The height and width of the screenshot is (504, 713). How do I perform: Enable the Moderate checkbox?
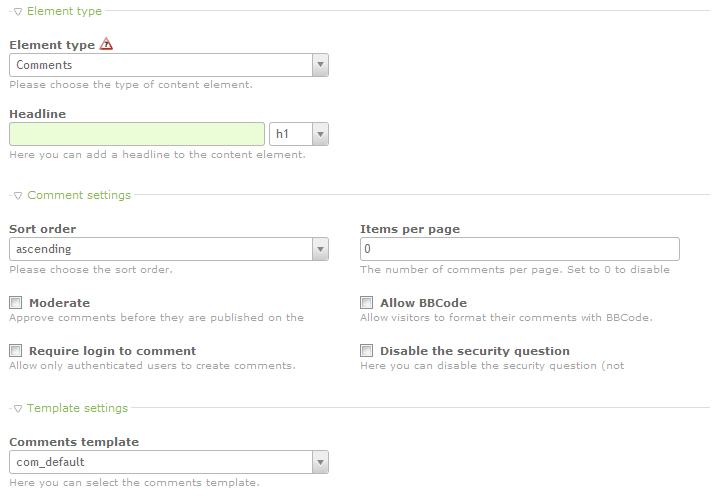pos(16,303)
